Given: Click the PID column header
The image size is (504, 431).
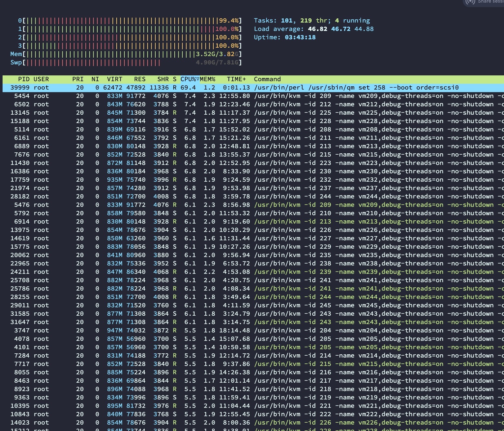Looking at the screenshot, I should point(24,79).
